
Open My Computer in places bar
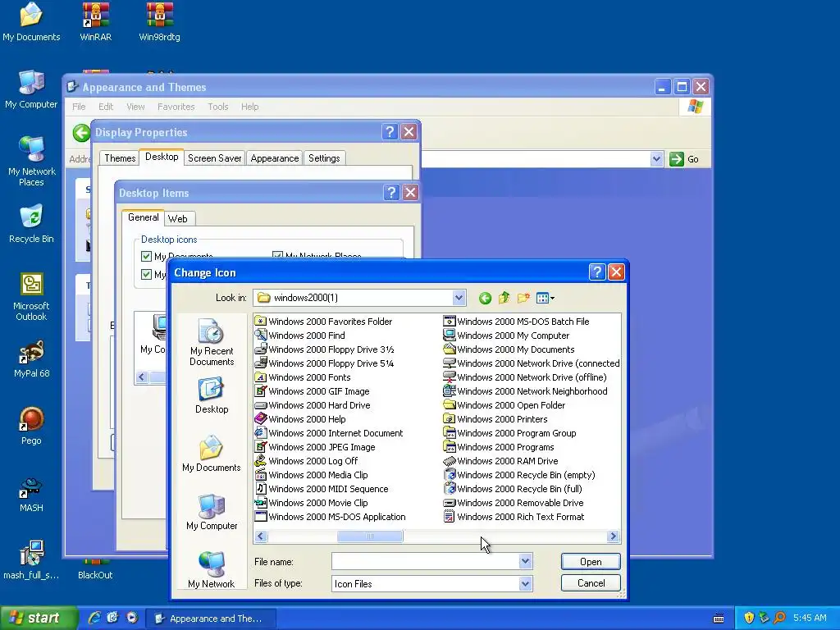click(x=212, y=512)
